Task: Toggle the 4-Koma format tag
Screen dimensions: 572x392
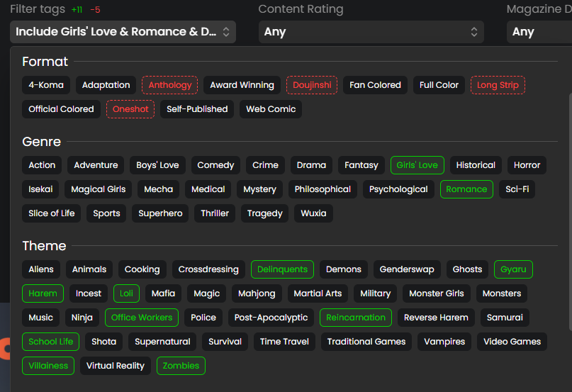Action: point(46,85)
